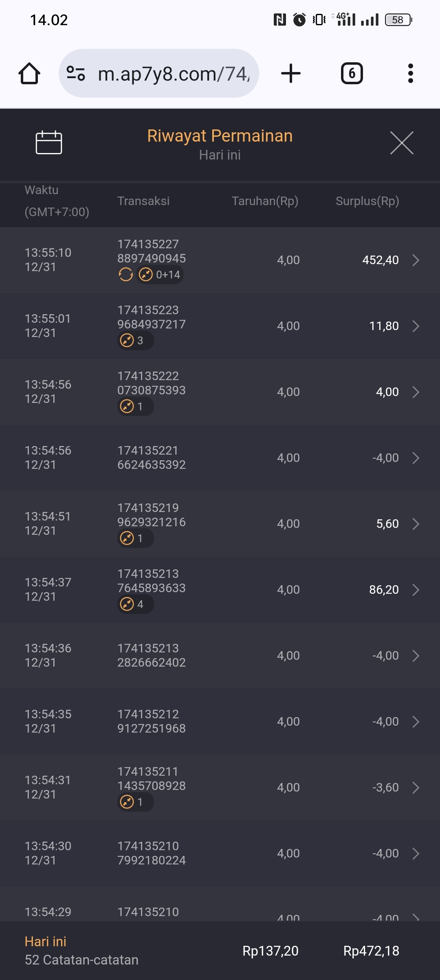Close the Riwayat Permainan panel
Viewport: 440px width, 980px height.
(402, 143)
